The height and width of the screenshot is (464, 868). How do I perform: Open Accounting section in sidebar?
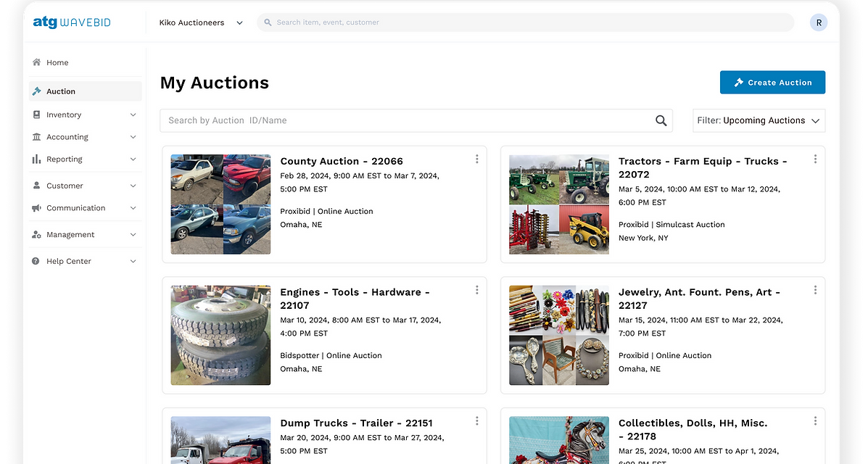tap(86, 137)
